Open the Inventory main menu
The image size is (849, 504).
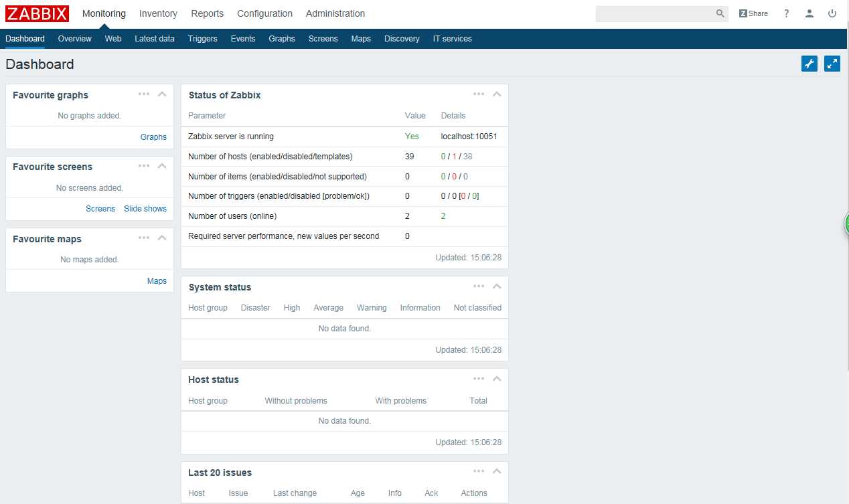pyautogui.click(x=158, y=13)
